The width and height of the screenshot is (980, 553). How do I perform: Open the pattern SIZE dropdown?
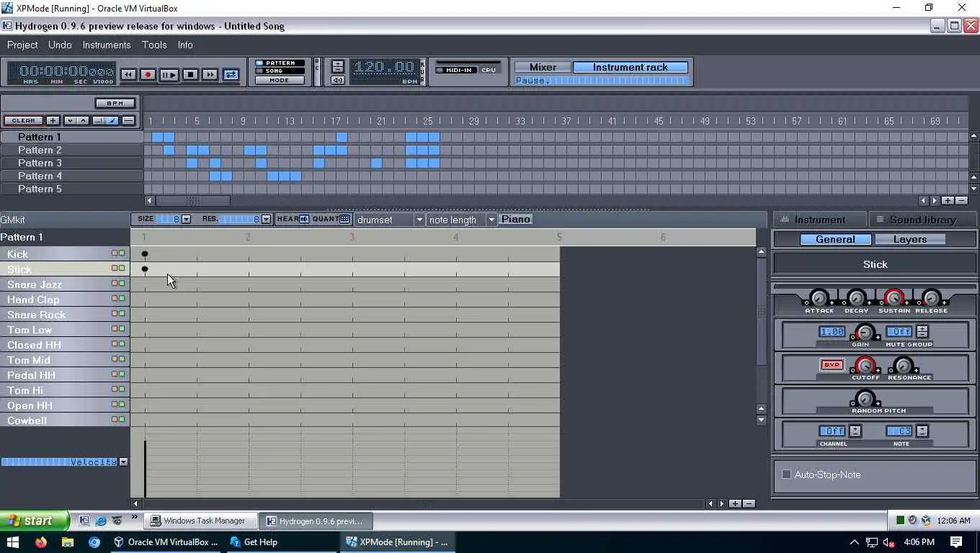click(186, 219)
